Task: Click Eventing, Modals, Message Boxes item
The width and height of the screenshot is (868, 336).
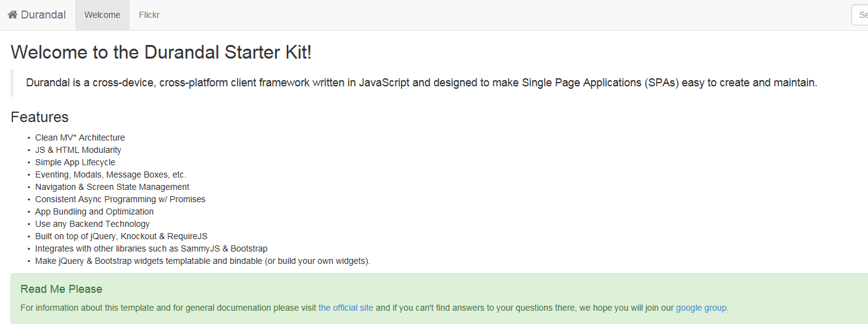Action: pos(110,174)
